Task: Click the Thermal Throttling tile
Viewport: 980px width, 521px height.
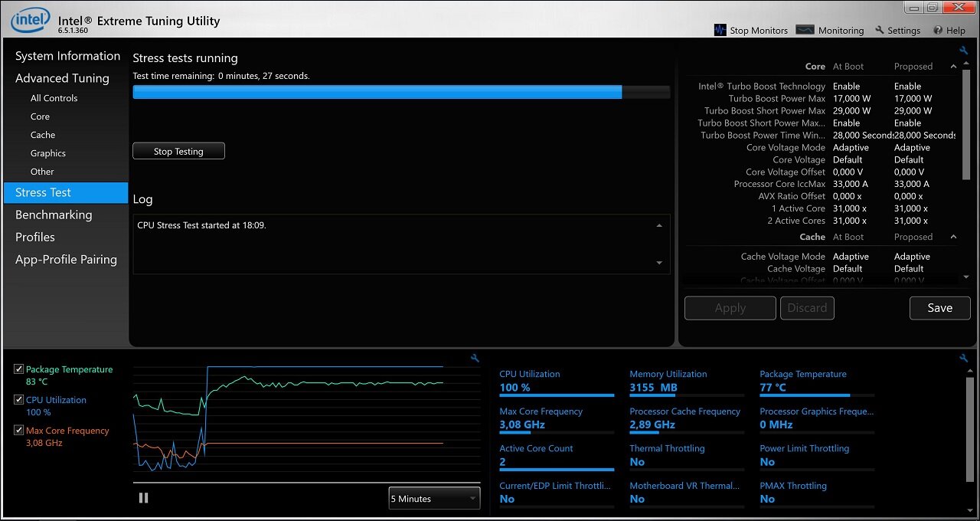Action: tap(687, 456)
